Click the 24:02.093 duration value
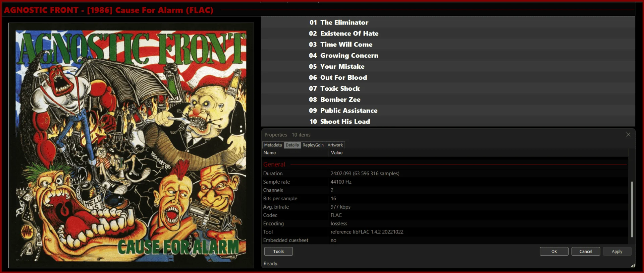The width and height of the screenshot is (644, 273). [365, 174]
